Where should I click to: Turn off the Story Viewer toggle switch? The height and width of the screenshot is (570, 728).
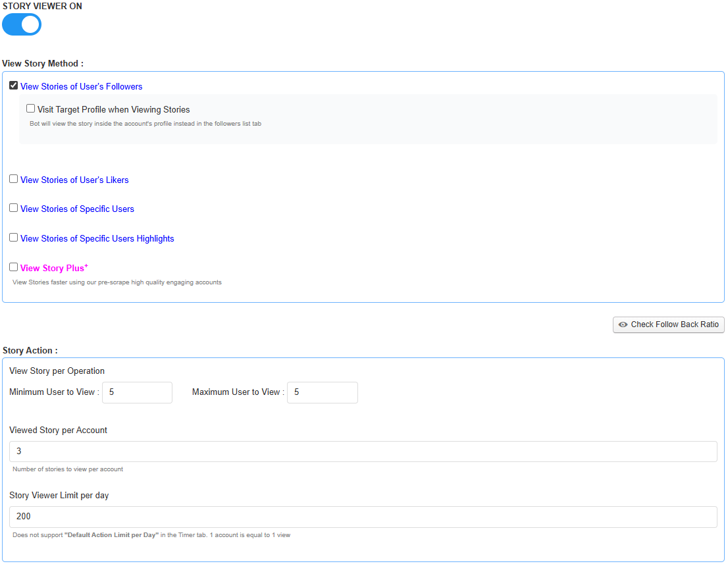[x=22, y=24]
